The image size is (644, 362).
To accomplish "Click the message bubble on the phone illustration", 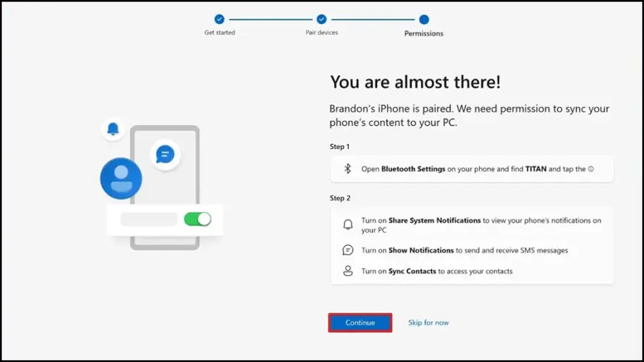I will pyautogui.click(x=165, y=155).
